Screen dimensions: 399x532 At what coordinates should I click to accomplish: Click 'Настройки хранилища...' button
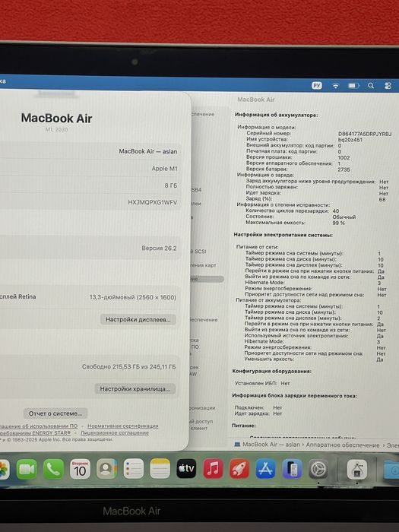[135, 389]
